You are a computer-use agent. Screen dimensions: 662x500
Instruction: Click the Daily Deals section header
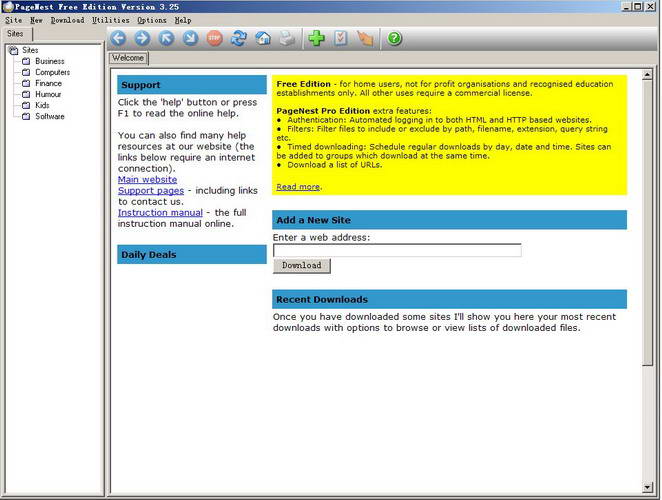click(192, 255)
